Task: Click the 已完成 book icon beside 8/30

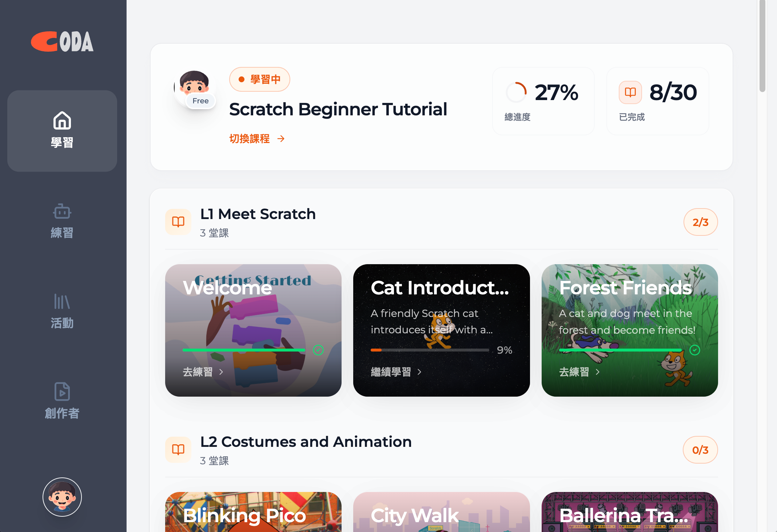Action: (x=630, y=92)
